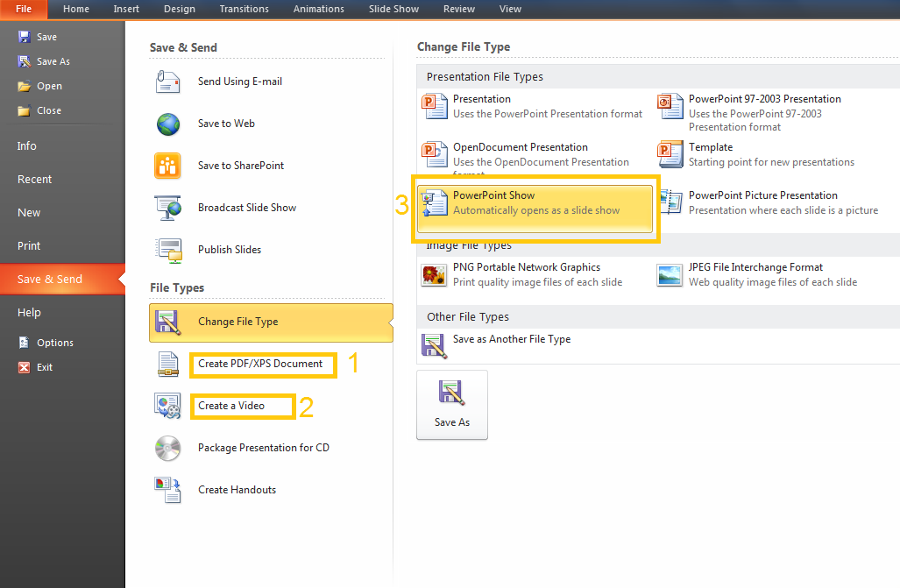Click 'Uses the PowerPoint Presentation format' text
This screenshot has height=588, width=900.
coord(548,114)
